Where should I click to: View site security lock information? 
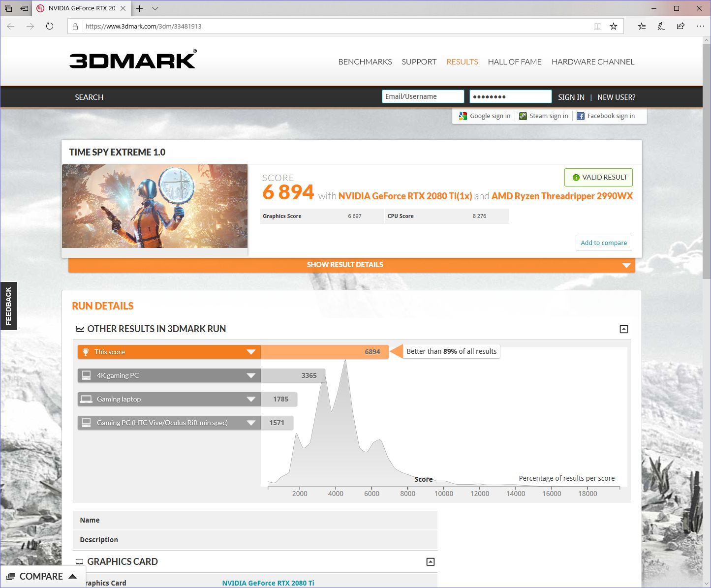point(75,27)
